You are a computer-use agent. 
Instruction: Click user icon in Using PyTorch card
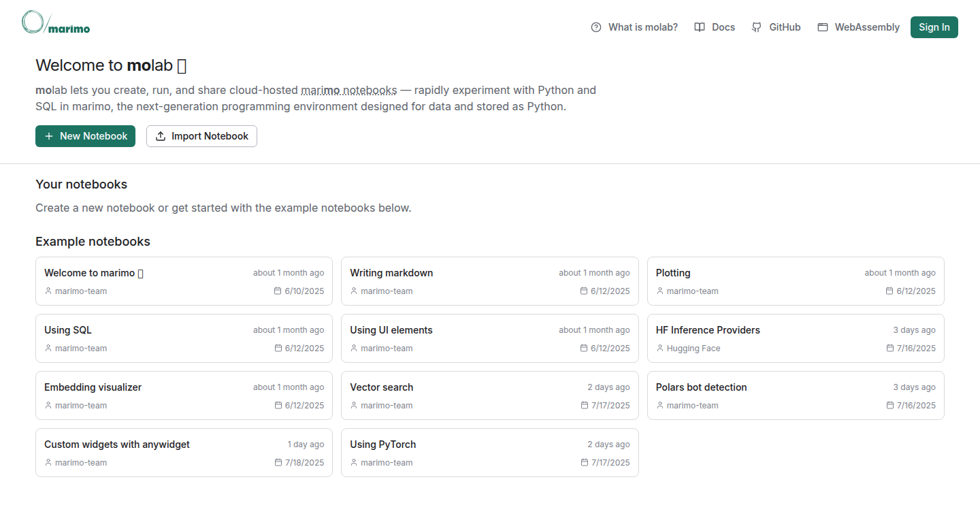pos(354,463)
